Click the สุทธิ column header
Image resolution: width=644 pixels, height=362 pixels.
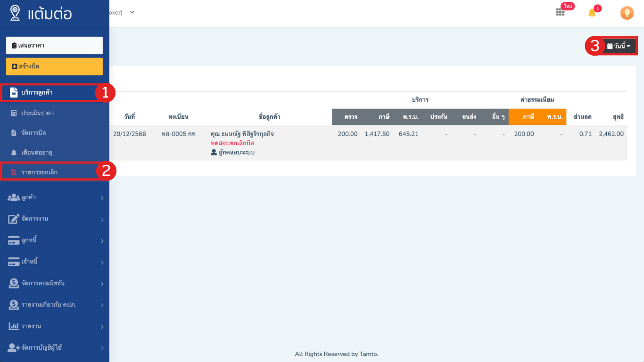point(619,116)
